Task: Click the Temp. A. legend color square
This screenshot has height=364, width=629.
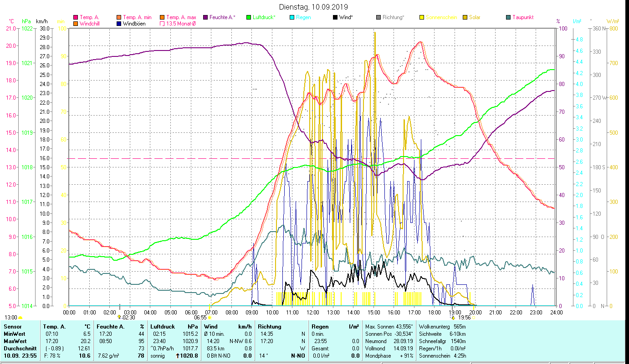Action: coord(76,18)
